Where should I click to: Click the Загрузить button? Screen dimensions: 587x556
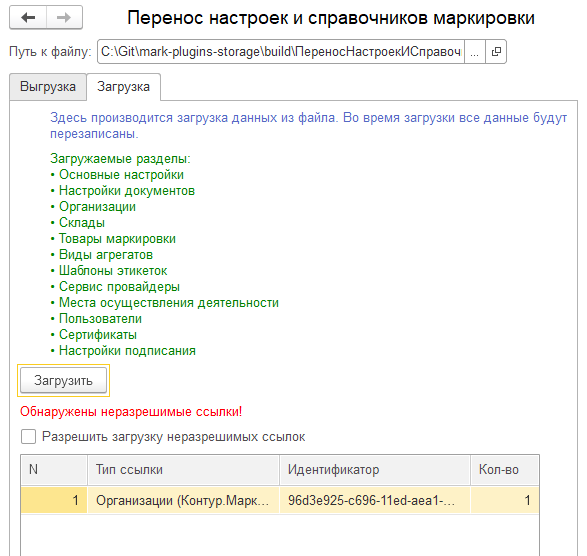coord(63,380)
